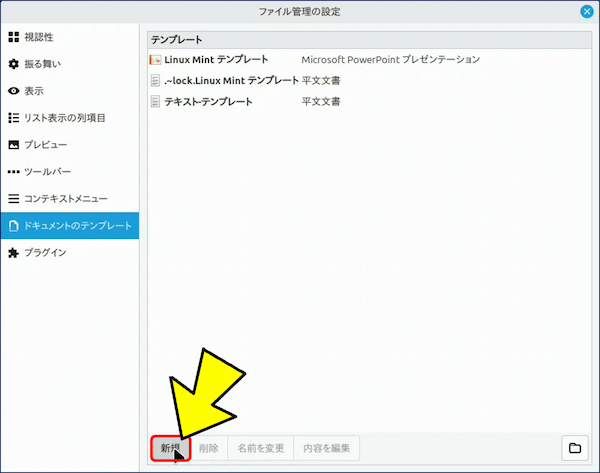Open the プレビュー settings page
The height and width of the screenshot is (473, 600).
pos(70,145)
